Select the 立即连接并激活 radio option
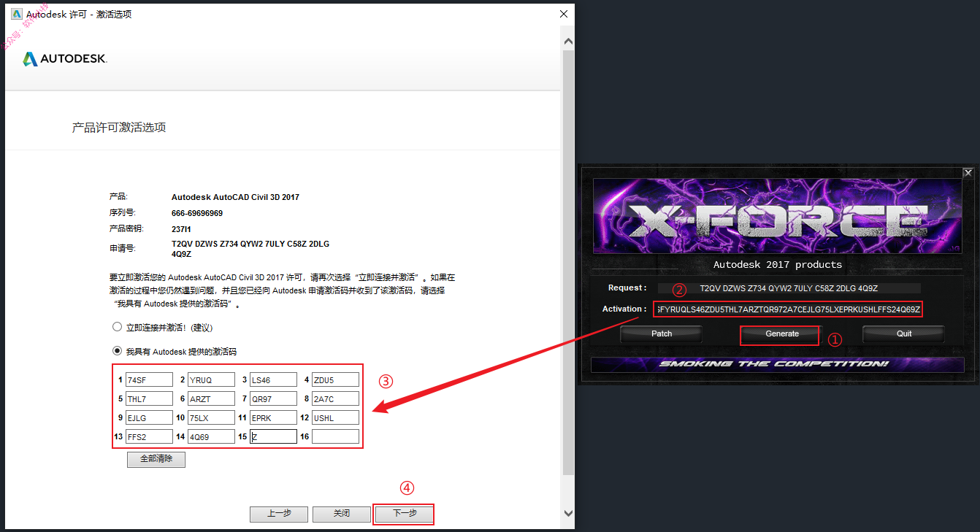 tap(117, 327)
